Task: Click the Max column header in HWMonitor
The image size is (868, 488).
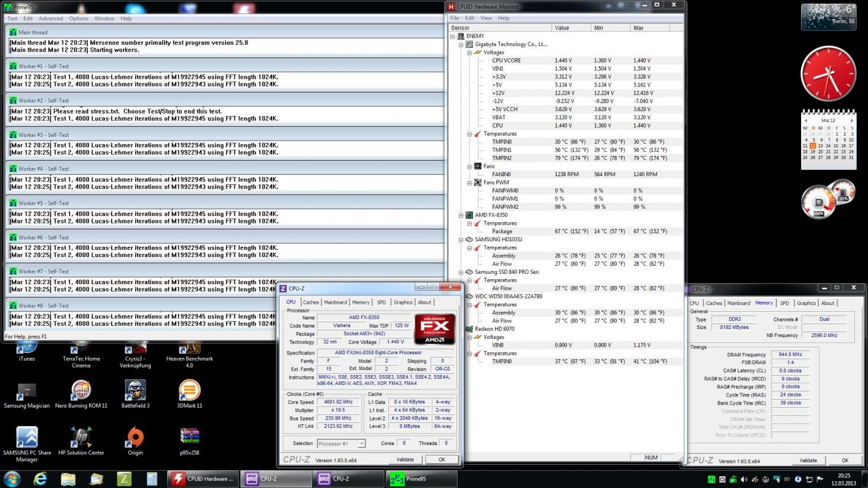Action: tap(649, 28)
